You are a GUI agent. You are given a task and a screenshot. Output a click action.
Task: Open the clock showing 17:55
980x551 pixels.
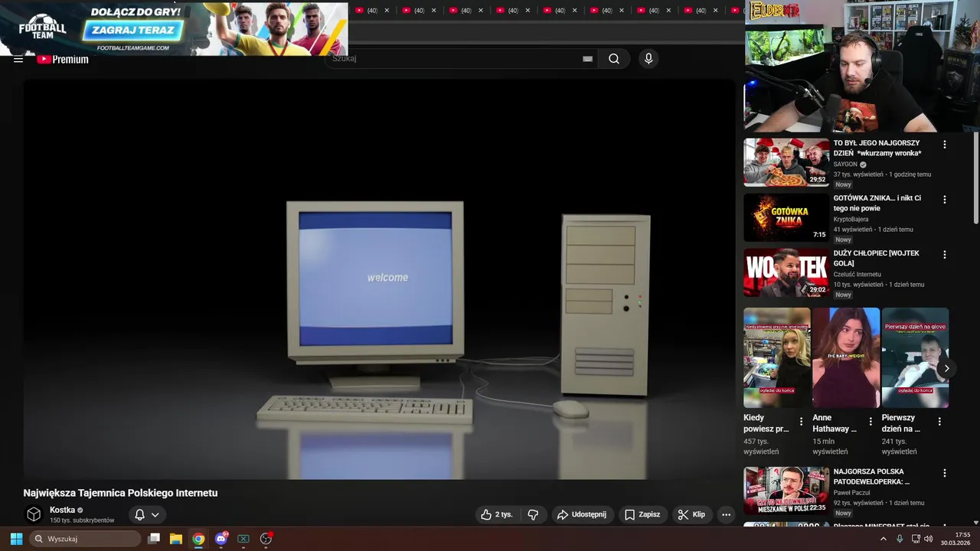click(x=955, y=539)
